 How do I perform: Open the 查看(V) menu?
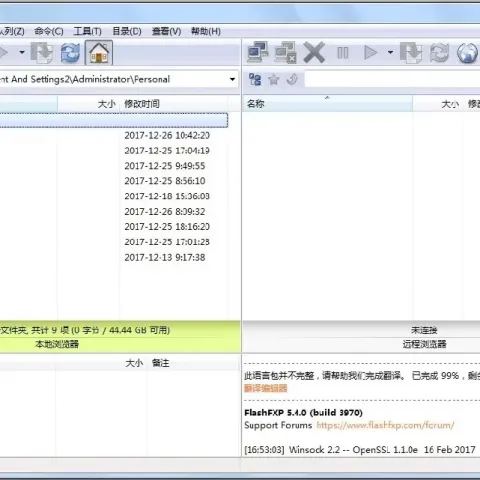pyautogui.click(x=166, y=31)
